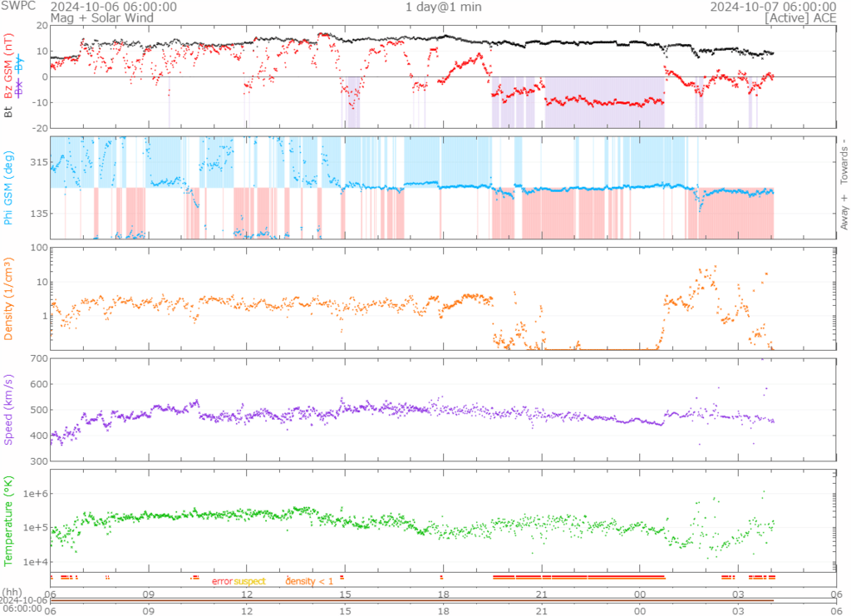Click the red 'error' legend label
Image resolution: width=851 pixels, height=616 pixels.
pyautogui.click(x=222, y=581)
